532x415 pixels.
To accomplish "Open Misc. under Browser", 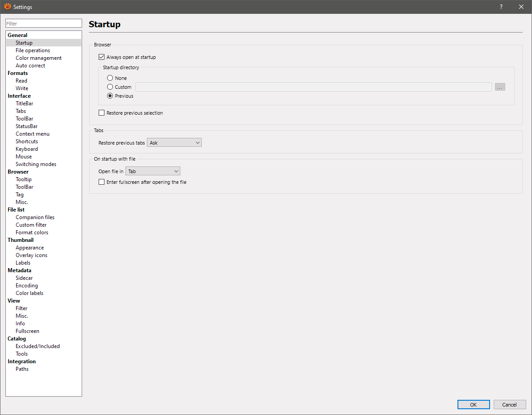I will (x=22, y=202).
